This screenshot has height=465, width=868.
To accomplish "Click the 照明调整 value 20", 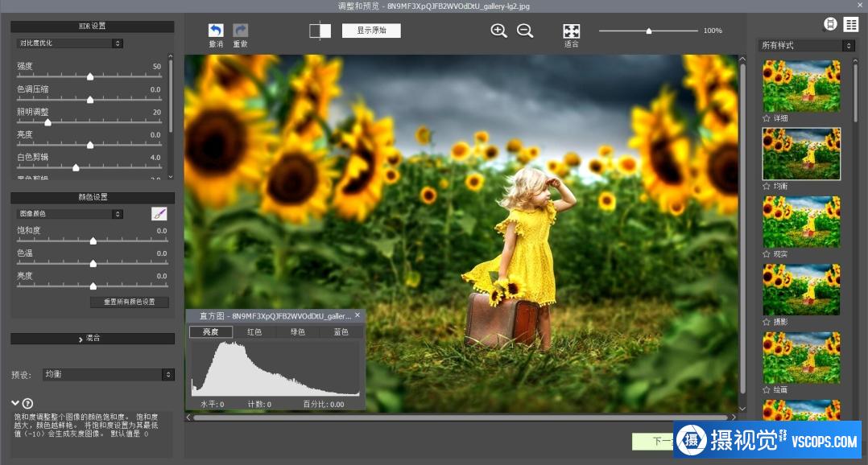I will (157, 113).
